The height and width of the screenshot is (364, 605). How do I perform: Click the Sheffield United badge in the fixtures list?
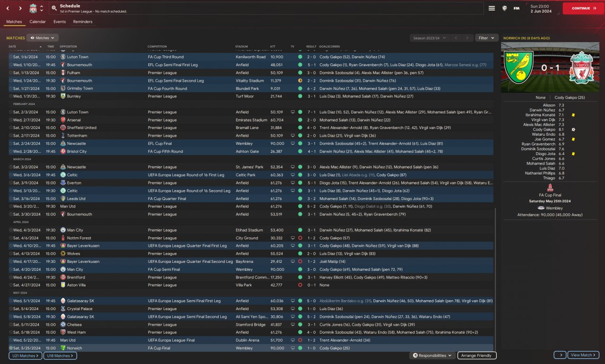click(63, 128)
